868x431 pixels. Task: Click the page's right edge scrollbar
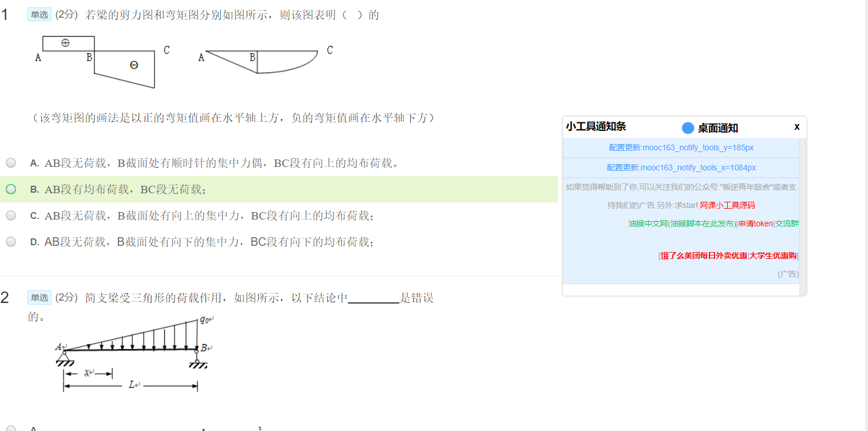point(865,215)
